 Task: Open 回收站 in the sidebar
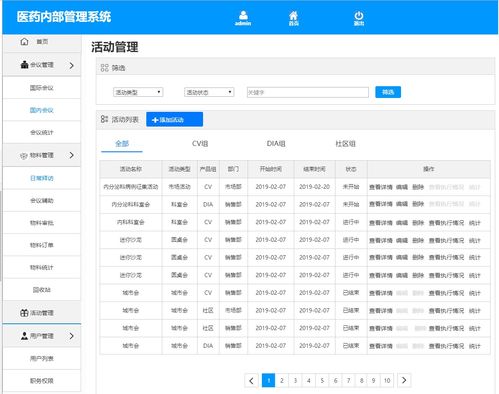[42, 290]
